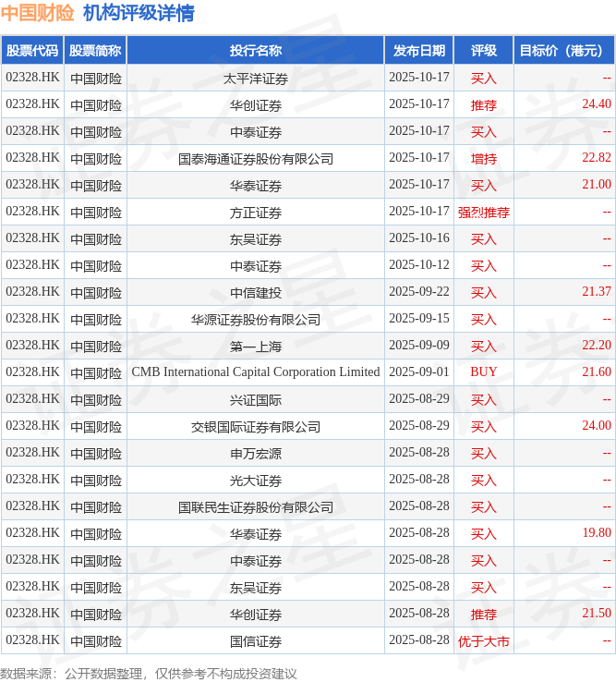Select the 中信建投 cell

256,293
